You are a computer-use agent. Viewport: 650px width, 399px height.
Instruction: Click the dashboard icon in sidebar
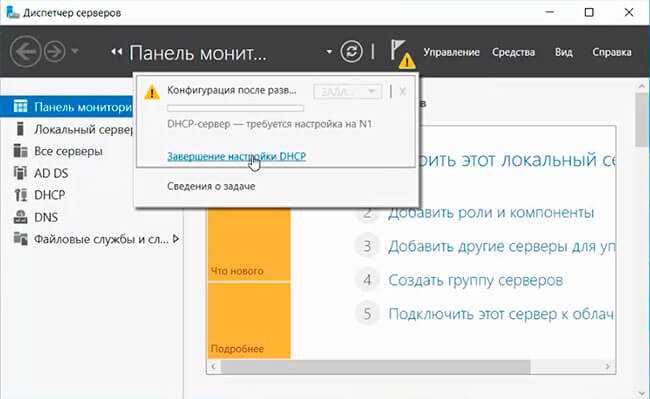click(x=20, y=106)
